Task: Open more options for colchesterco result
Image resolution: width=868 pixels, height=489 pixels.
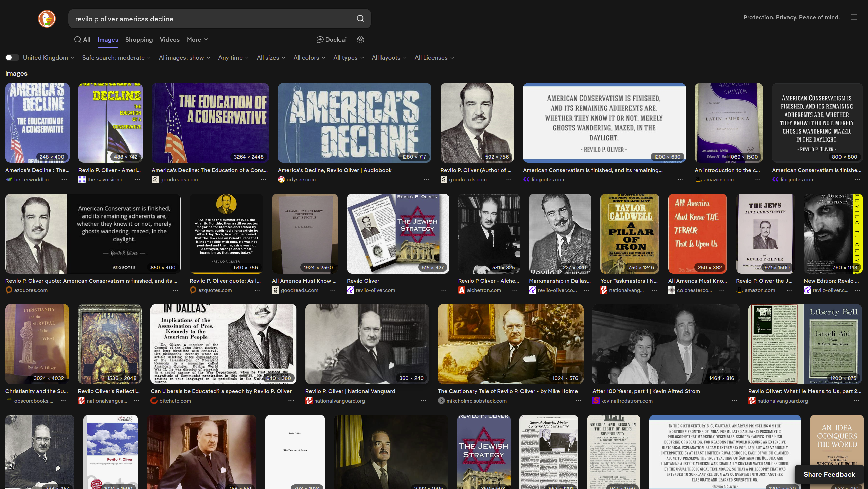Action: 722,290
